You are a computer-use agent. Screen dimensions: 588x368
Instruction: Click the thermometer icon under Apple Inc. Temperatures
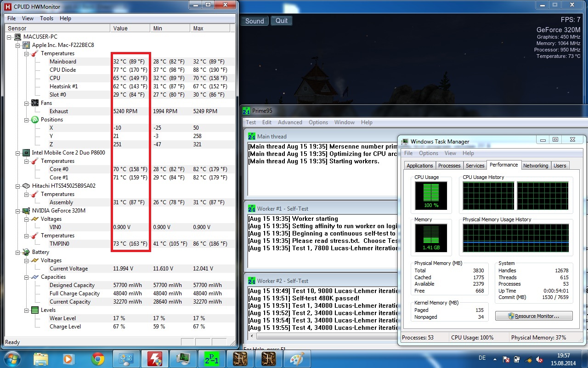[35, 53]
